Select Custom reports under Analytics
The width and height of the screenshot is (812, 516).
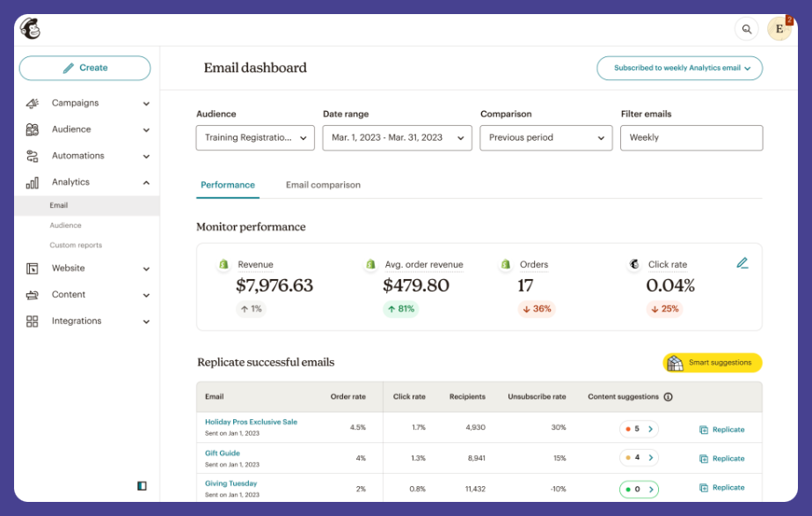[76, 246]
